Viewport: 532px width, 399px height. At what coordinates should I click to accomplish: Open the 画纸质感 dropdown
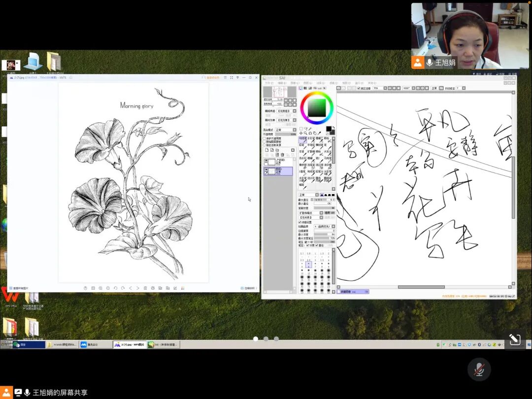(287, 111)
